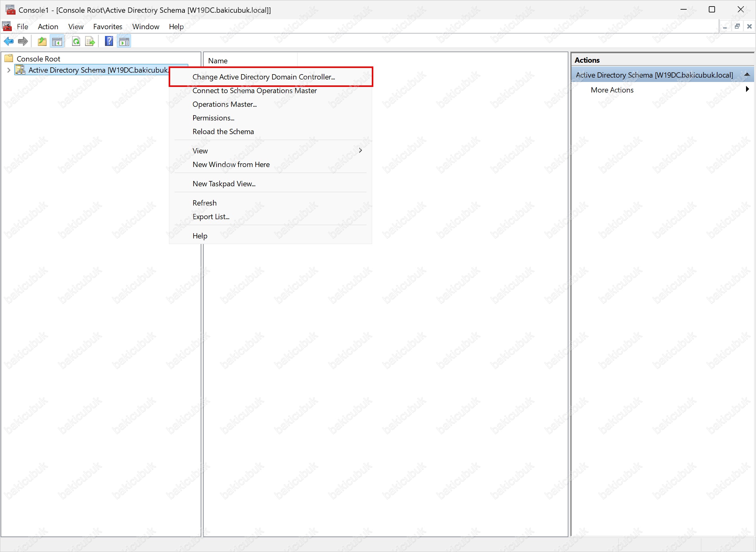
Task: Click the Export List toolbar icon
Action: (90, 41)
